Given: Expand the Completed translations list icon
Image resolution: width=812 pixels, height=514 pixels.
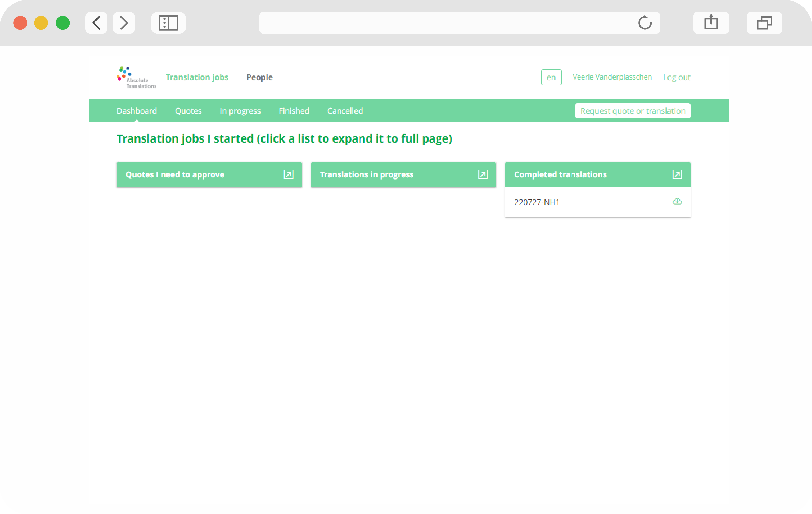Looking at the screenshot, I should pyautogui.click(x=677, y=174).
